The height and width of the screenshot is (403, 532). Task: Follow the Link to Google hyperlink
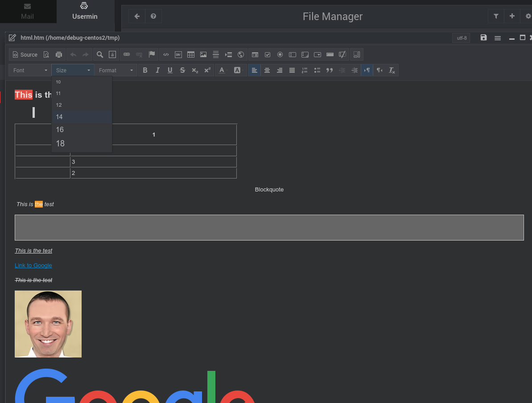pyautogui.click(x=33, y=265)
